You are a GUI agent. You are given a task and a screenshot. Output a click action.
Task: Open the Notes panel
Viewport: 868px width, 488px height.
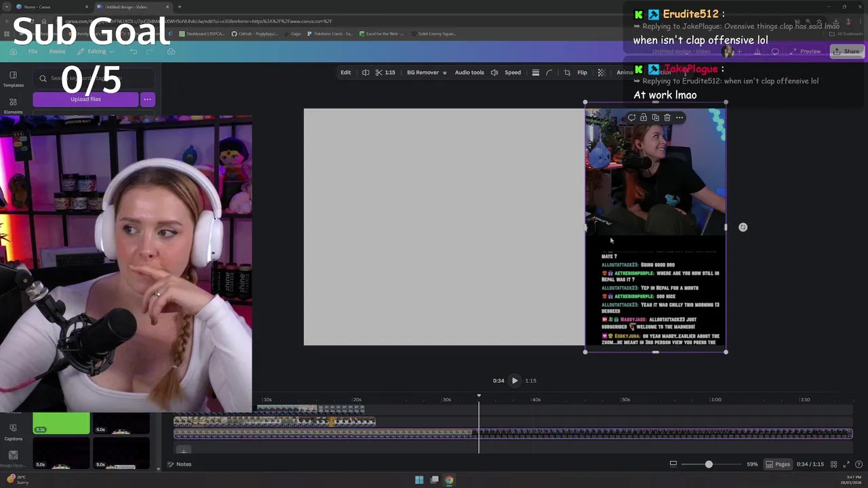tap(180, 464)
